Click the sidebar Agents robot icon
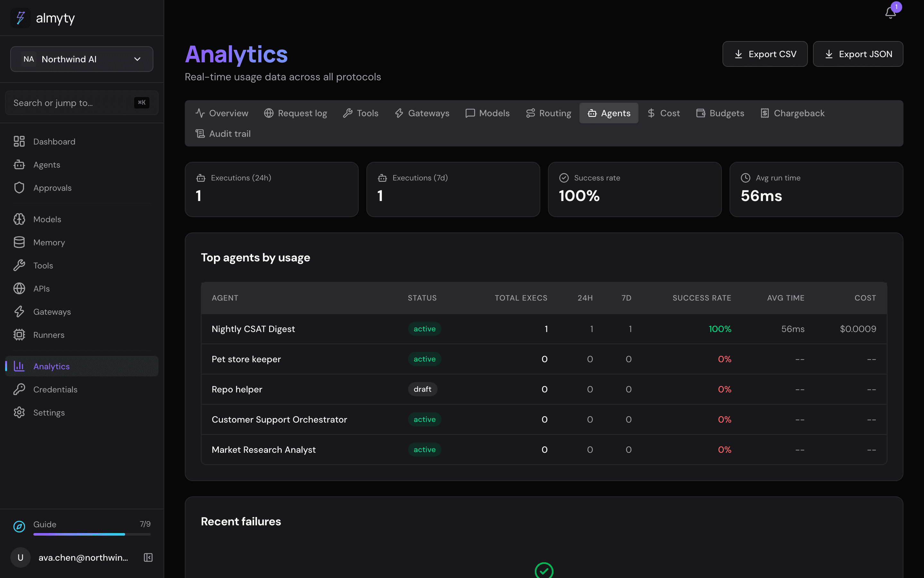 coord(19,165)
